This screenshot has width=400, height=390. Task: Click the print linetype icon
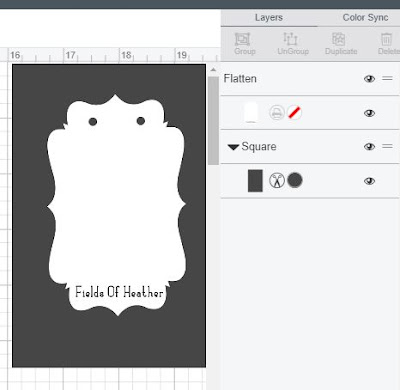(x=276, y=113)
